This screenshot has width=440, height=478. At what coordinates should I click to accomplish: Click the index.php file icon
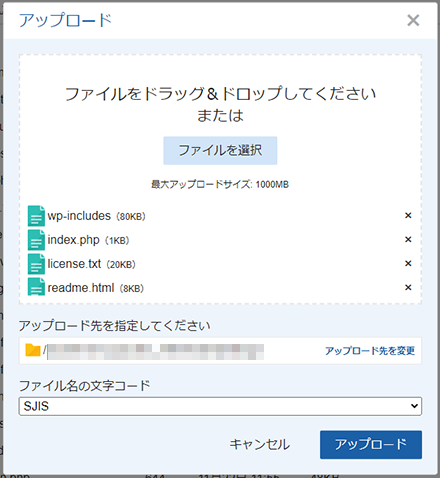coord(36,240)
